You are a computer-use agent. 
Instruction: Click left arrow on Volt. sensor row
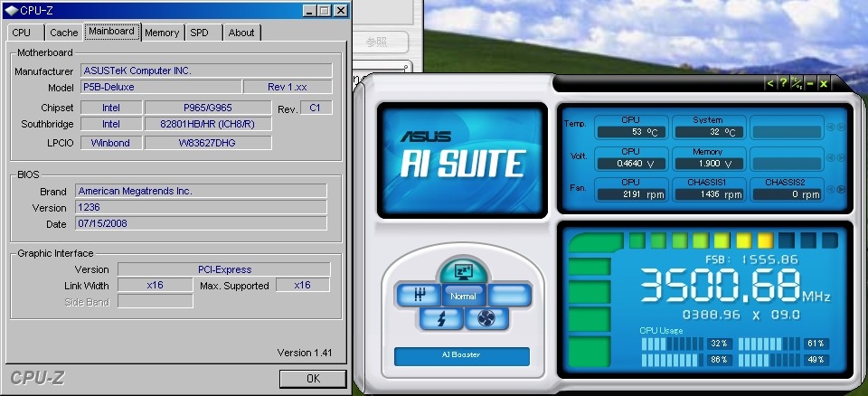[831, 158]
